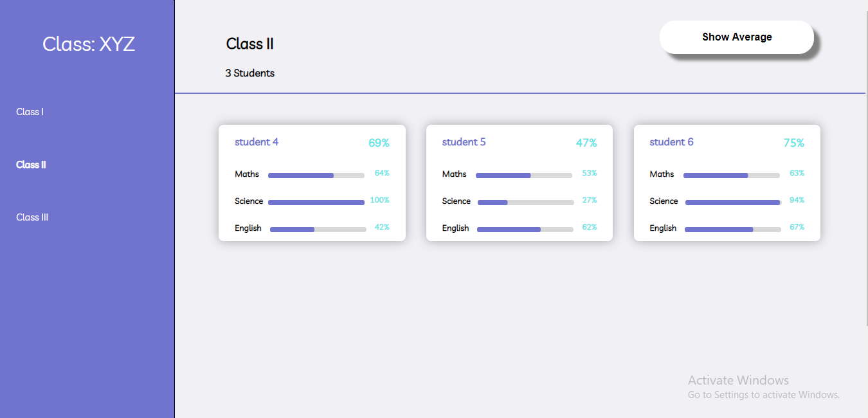
Task: Click student 4's Science progress bar
Action: tap(316, 202)
